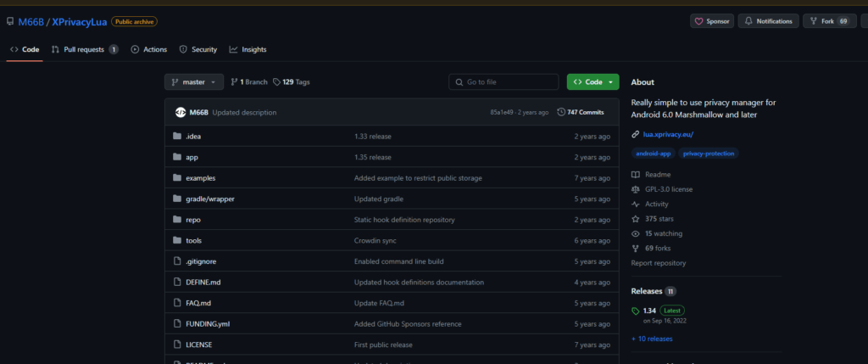868x364 pixels.
Task: Open the tools folder
Action: tap(194, 240)
